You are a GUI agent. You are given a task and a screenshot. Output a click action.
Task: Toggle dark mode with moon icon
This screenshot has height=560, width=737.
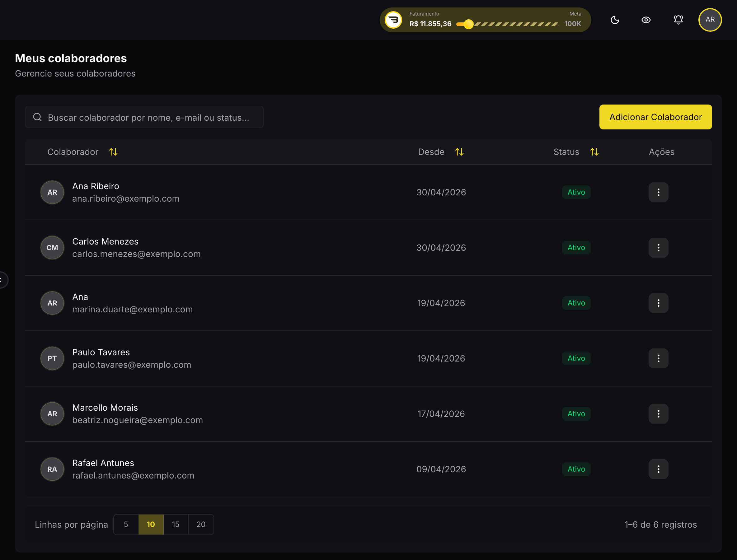point(615,20)
